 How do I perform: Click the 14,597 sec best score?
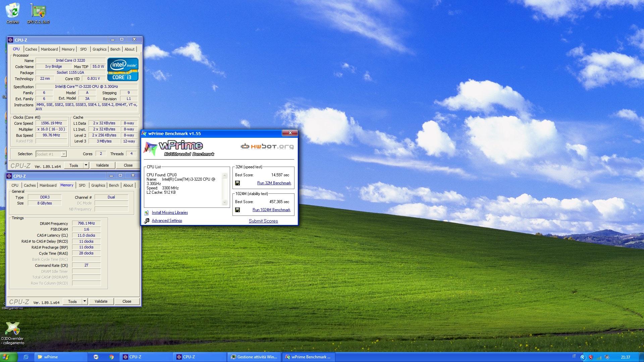tap(280, 175)
